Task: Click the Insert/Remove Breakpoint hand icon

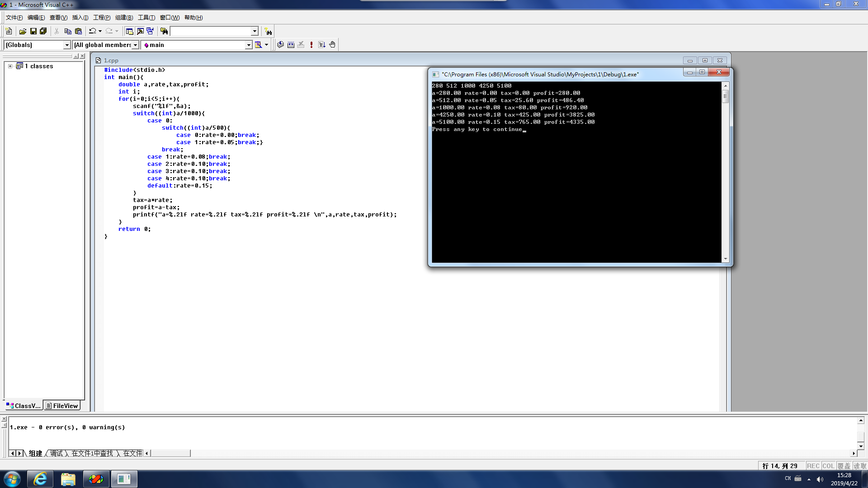Action: pos(332,45)
